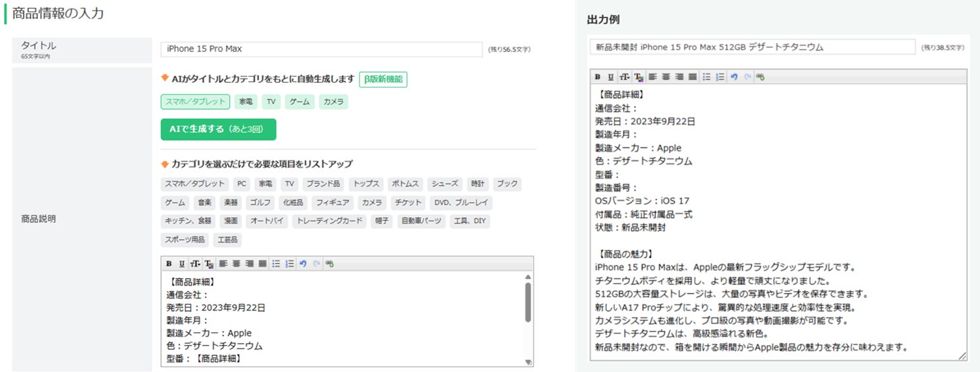Align text left in output example editor
Screen dimensions: 980x372
click(653, 77)
